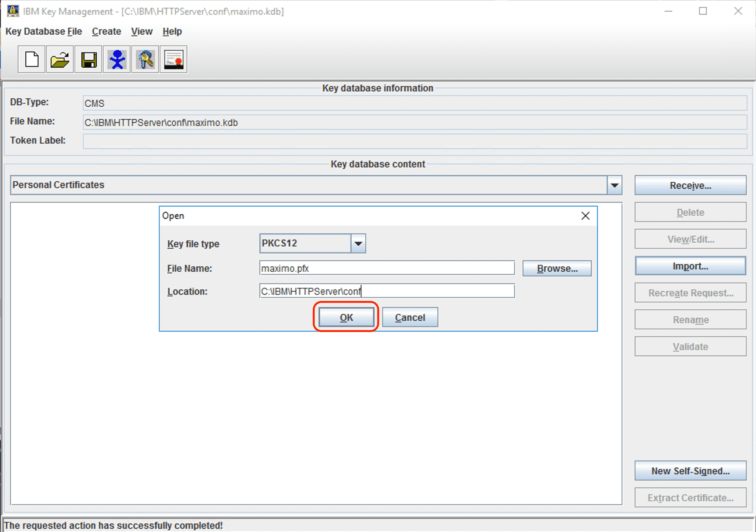Click the Location field in Open dialog
Image resolution: width=756 pixels, height=532 pixels.
[x=387, y=291]
